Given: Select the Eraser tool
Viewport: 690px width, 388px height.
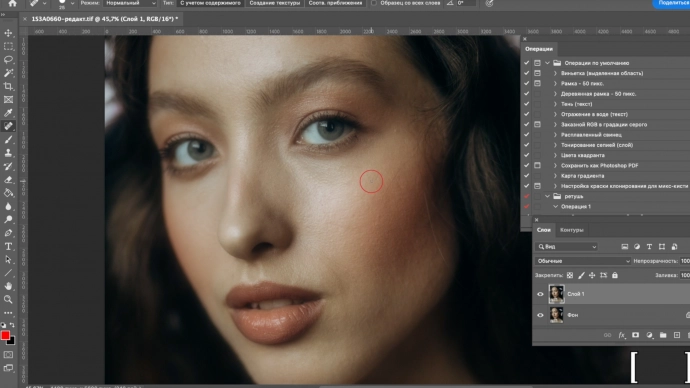Looking at the screenshot, I should [8, 179].
